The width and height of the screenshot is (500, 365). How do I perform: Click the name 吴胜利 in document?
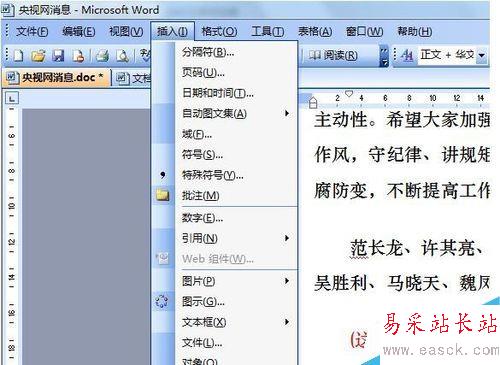pos(340,283)
